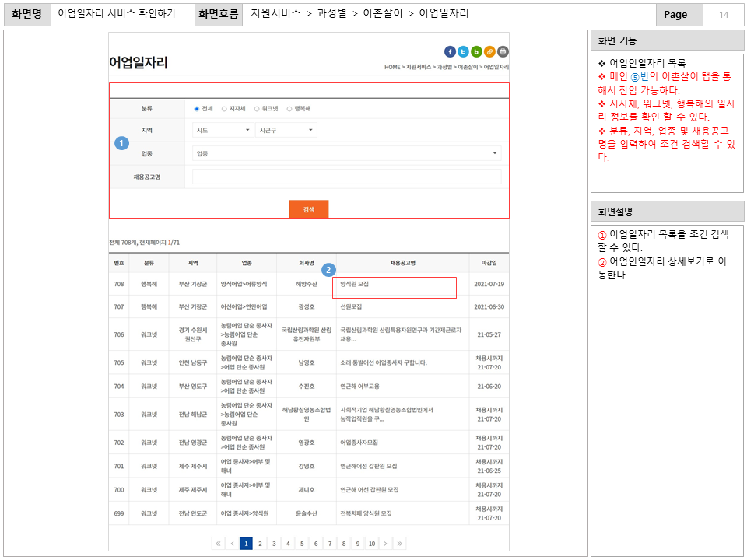Share the page via the Facebook icon
This screenshot has width=747, height=560.
450,51
